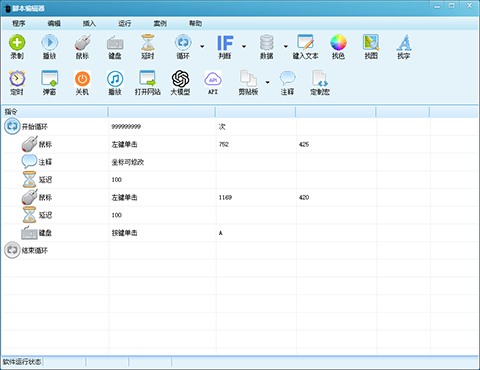
Task: Click the blue play-triangle 播放 icon
Action: tap(50, 43)
